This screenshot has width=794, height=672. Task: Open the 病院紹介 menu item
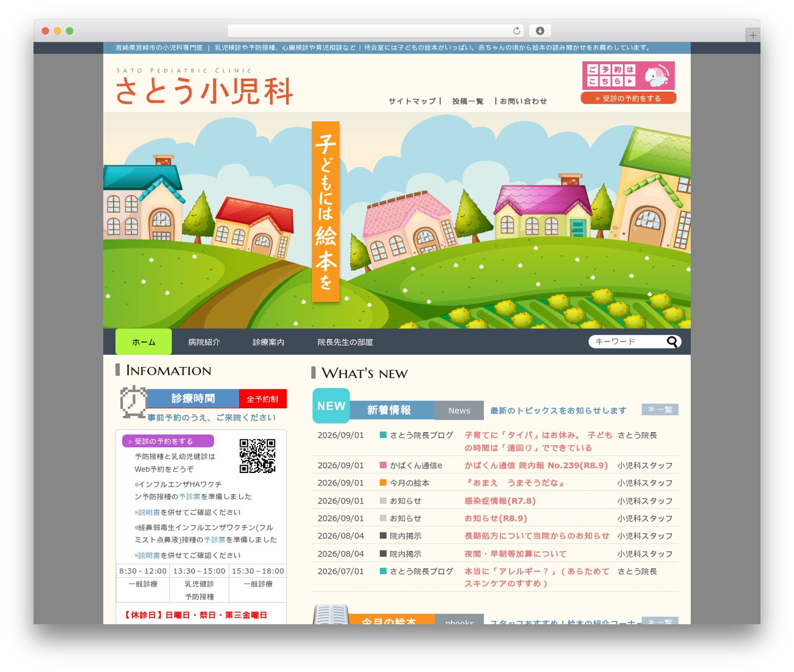click(204, 342)
